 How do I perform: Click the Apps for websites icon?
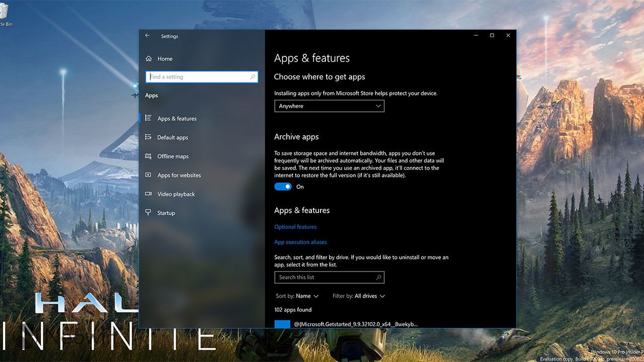(148, 175)
